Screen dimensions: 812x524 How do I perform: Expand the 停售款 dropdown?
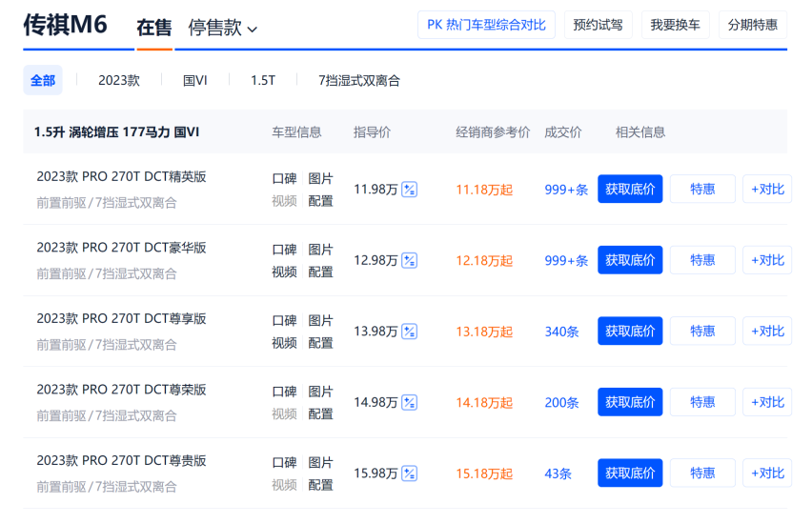pos(222,28)
